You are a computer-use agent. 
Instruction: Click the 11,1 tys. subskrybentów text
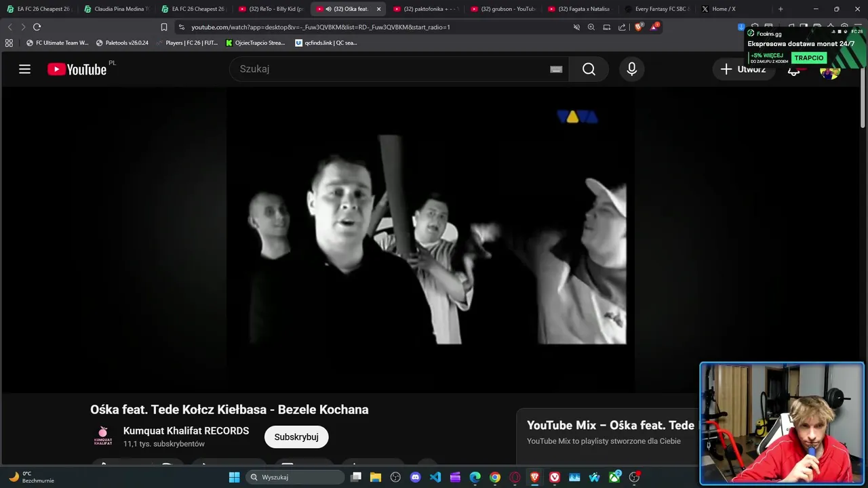[x=164, y=444]
